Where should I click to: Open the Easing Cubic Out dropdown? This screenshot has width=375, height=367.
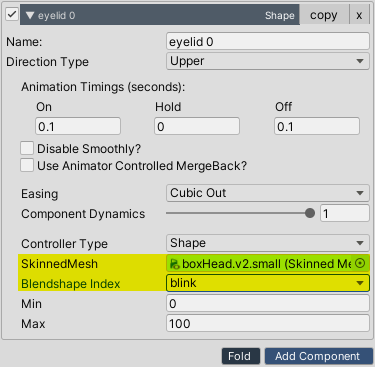point(268,193)
